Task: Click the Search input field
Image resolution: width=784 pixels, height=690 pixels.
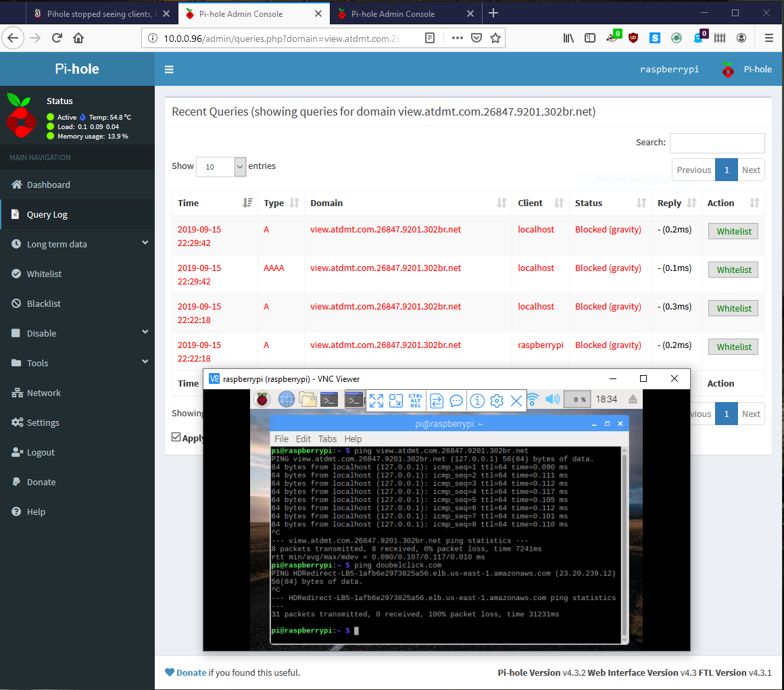Action: 717,143
